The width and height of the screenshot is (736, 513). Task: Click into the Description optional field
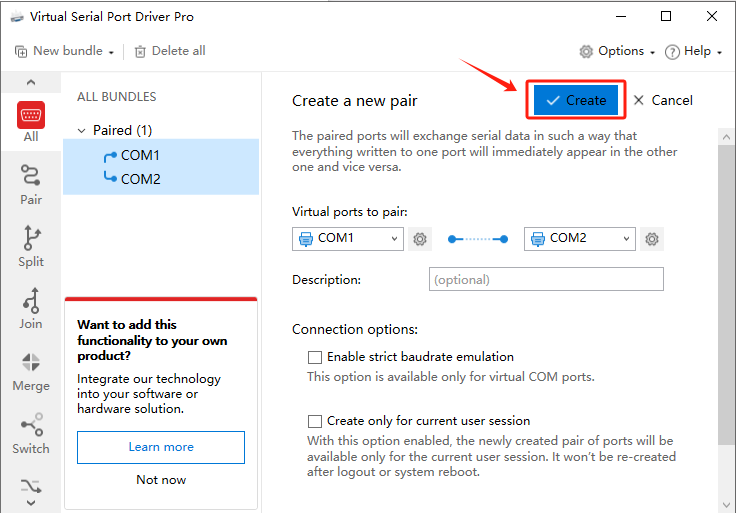(x=546, y=280)
